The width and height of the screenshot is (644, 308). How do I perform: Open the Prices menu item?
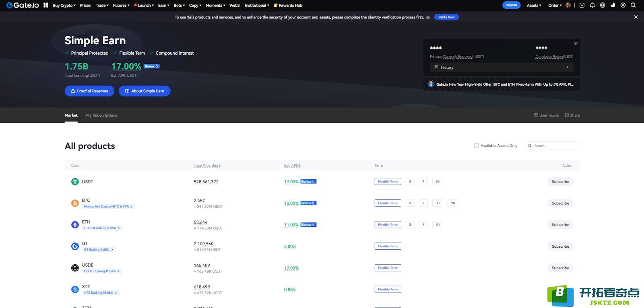(85, 5)
